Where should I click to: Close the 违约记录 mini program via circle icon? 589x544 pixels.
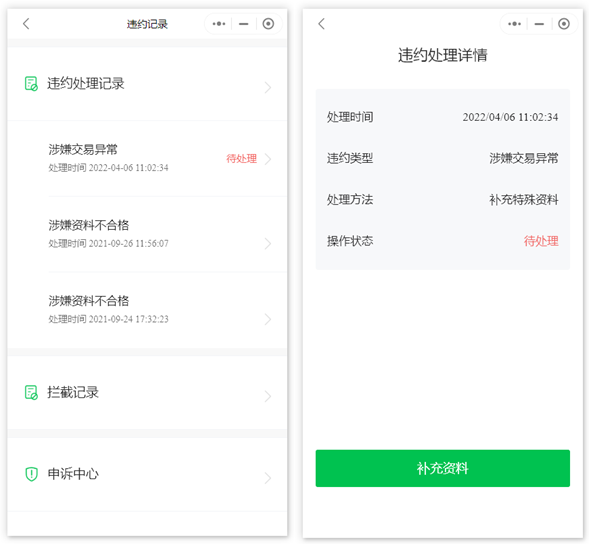pyautogui.click(x=268, y=24)
